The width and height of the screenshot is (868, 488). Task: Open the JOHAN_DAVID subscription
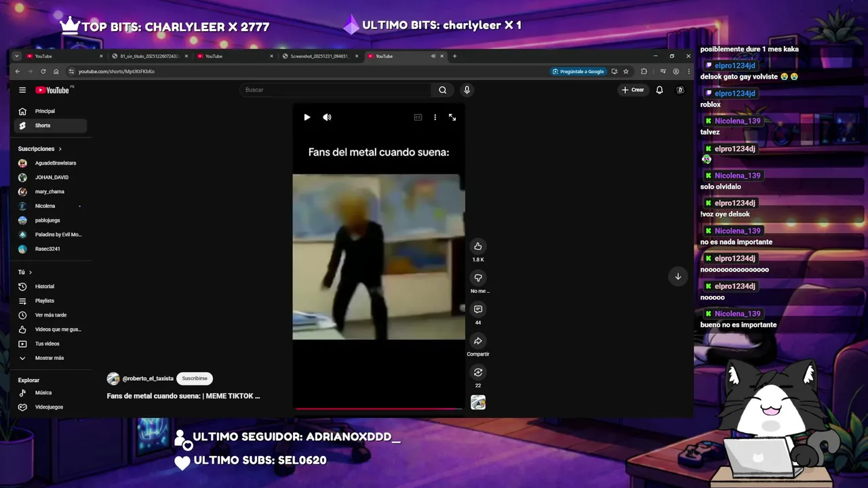click(x=50, y=178)
